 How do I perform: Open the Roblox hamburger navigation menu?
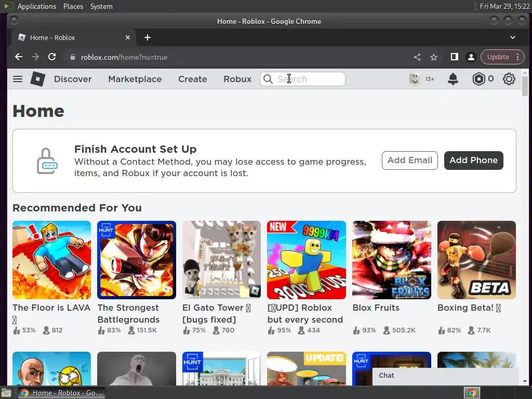[x=18, y=79]
